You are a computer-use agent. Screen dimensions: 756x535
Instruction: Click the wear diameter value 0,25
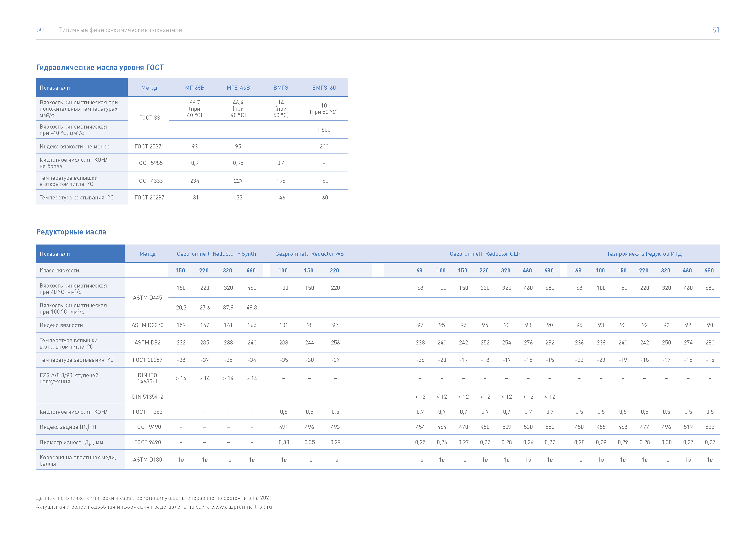[x=420, y=443]
